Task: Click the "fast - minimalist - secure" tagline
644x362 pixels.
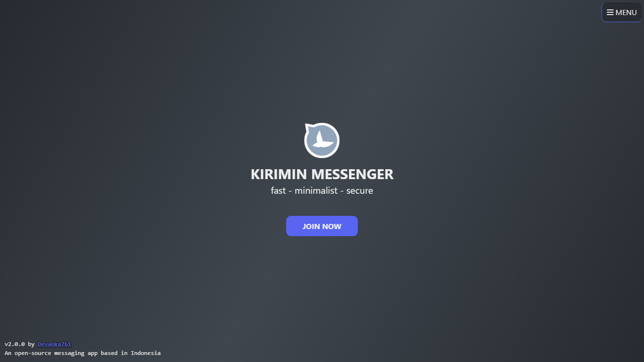Action: coord(322,191)
